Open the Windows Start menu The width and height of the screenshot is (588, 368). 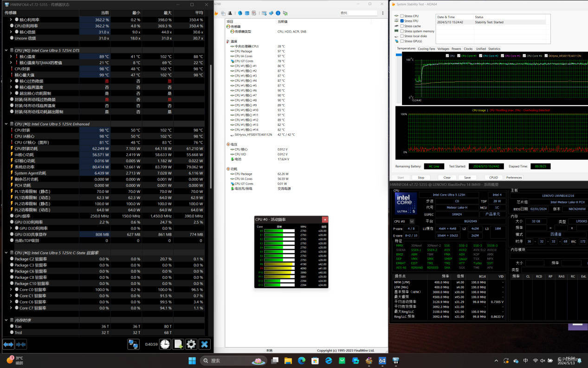click(192, 361)
